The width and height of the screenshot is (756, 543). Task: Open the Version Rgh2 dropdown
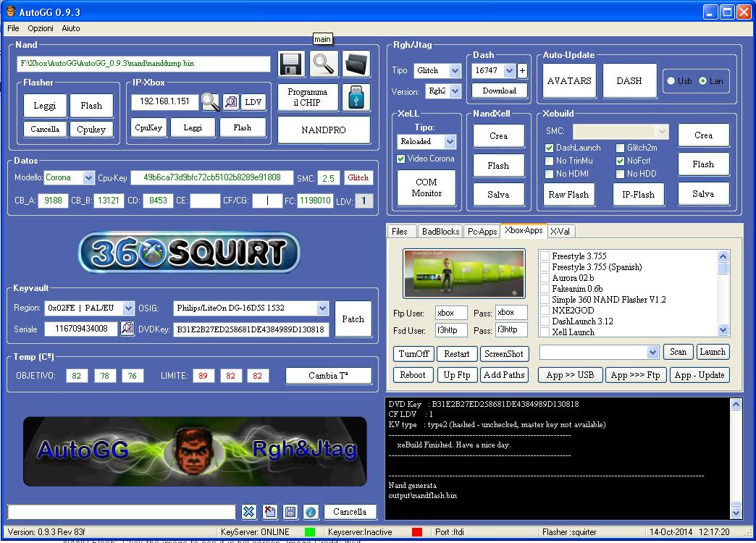point(455,91)
